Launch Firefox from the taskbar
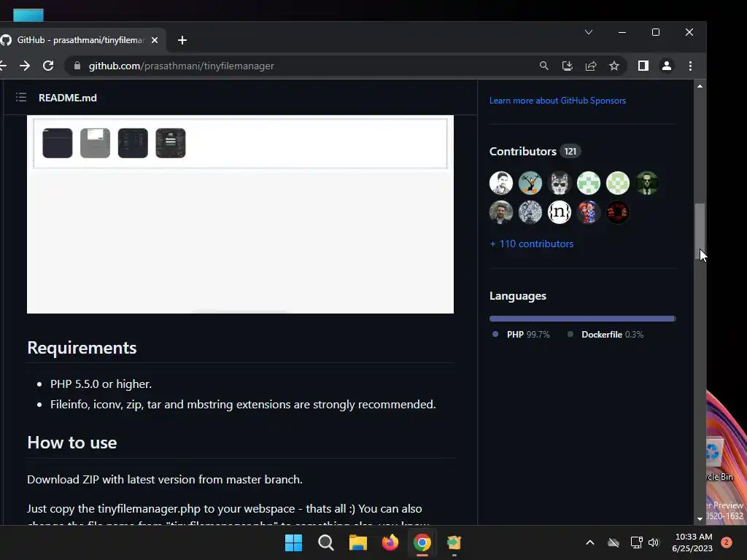747x560 pixels. point(390,542)
